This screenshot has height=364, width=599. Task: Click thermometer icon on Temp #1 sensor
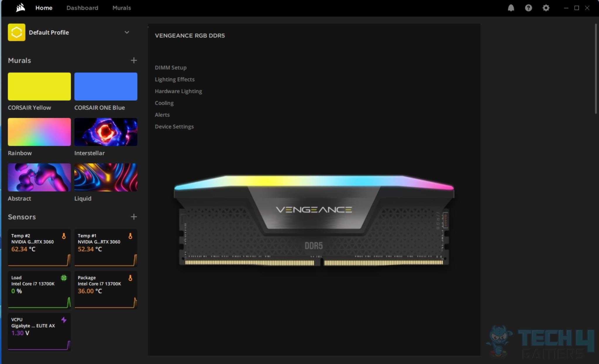pos(130,236)
